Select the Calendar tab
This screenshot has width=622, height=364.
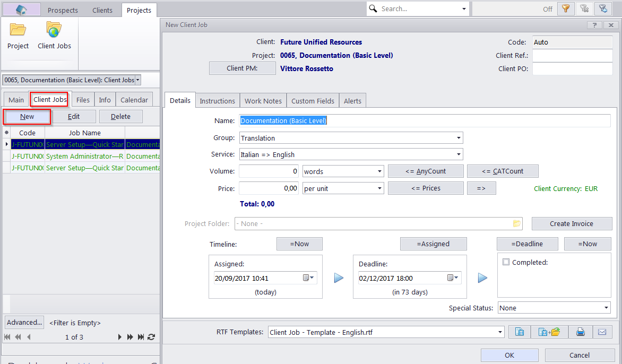pos(134,100)
